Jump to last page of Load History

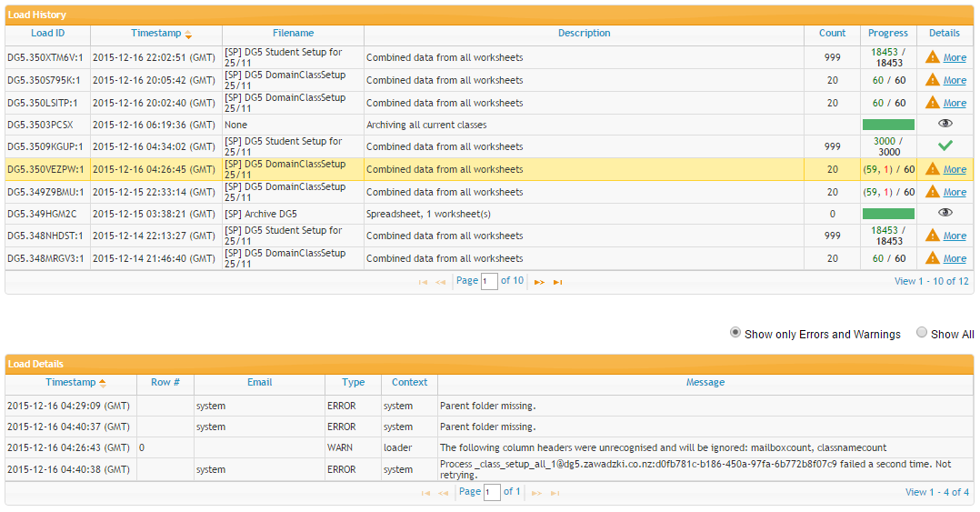pos(558,282)
